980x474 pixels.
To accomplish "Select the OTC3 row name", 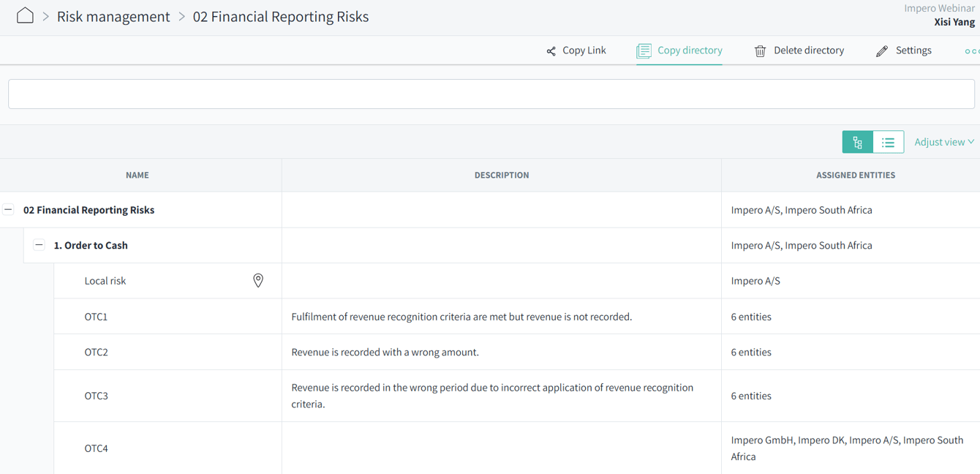I will [x=96, y=396].
